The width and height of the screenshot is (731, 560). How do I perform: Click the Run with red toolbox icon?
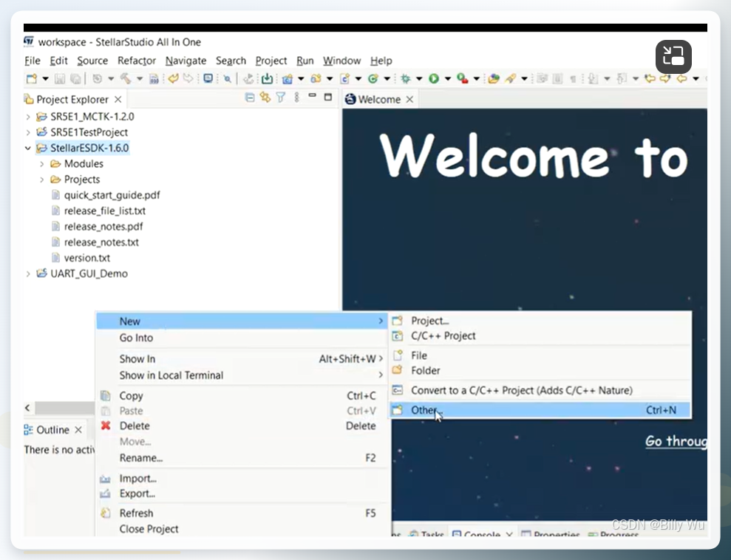(x=463, y=79)
